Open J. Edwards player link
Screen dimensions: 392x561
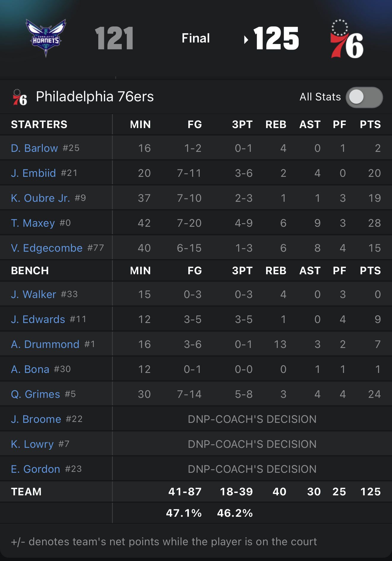[38, 319]
